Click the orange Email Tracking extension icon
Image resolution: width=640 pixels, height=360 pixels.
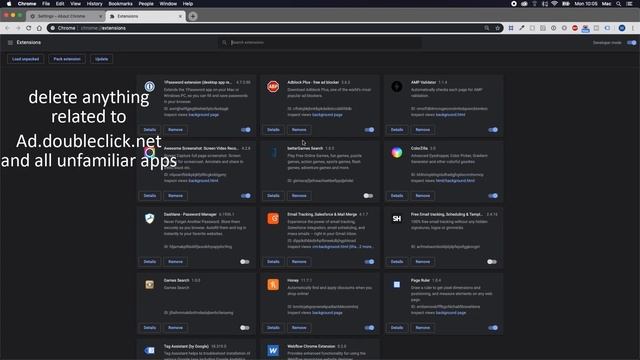pyautogui.click(x=273, y=218)
